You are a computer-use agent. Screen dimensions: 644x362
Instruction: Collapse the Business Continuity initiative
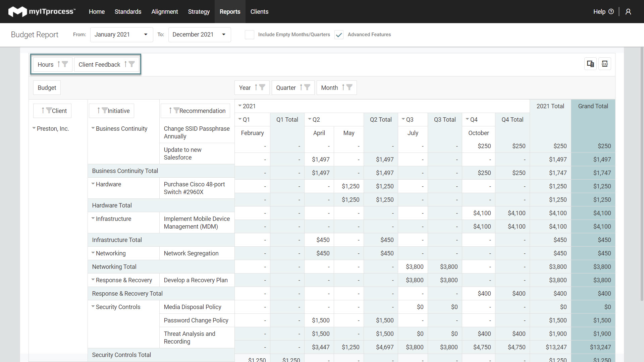tap(93, 128)
